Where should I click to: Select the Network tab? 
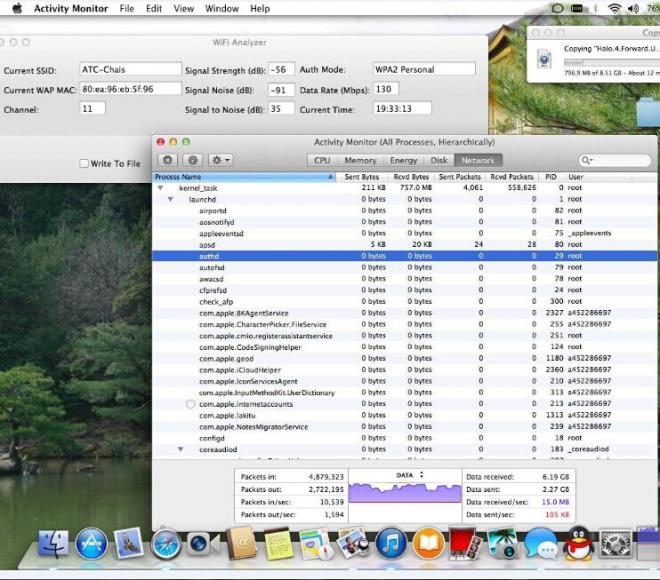pos(478,160)
